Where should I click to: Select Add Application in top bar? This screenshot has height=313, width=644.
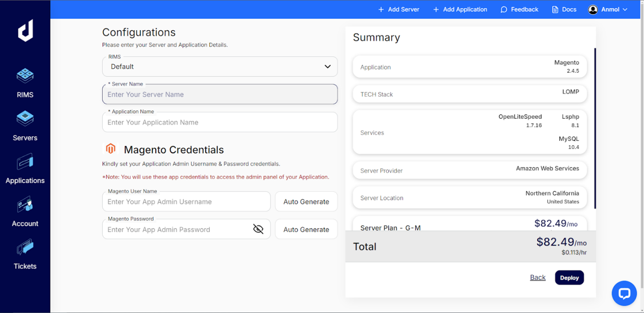point(460,9)
